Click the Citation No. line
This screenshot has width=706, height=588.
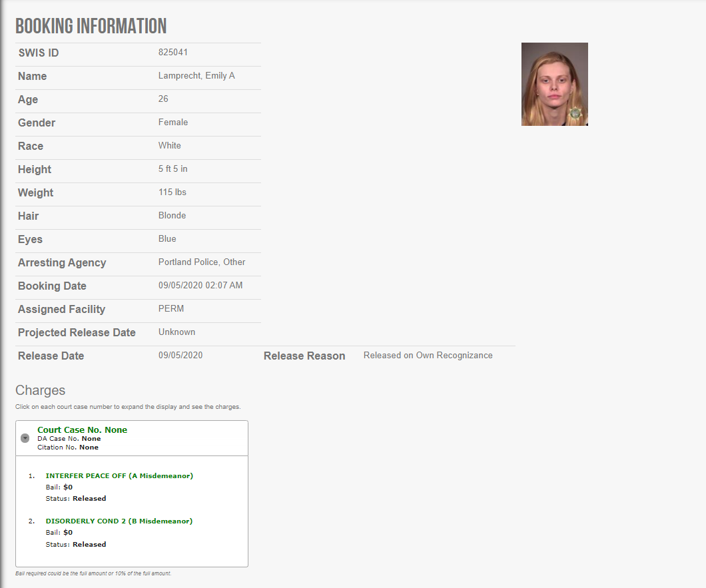click(x=68, y=447)
